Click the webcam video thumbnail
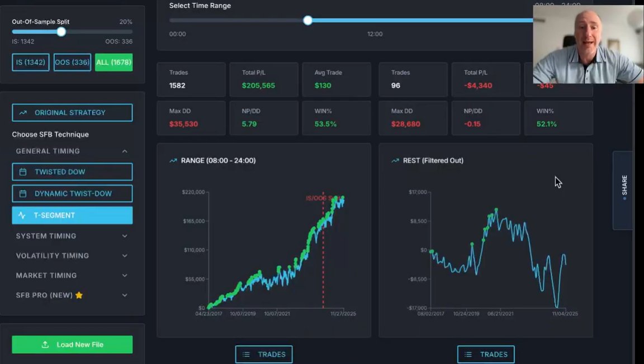644x364 pixels. [588, 44]
